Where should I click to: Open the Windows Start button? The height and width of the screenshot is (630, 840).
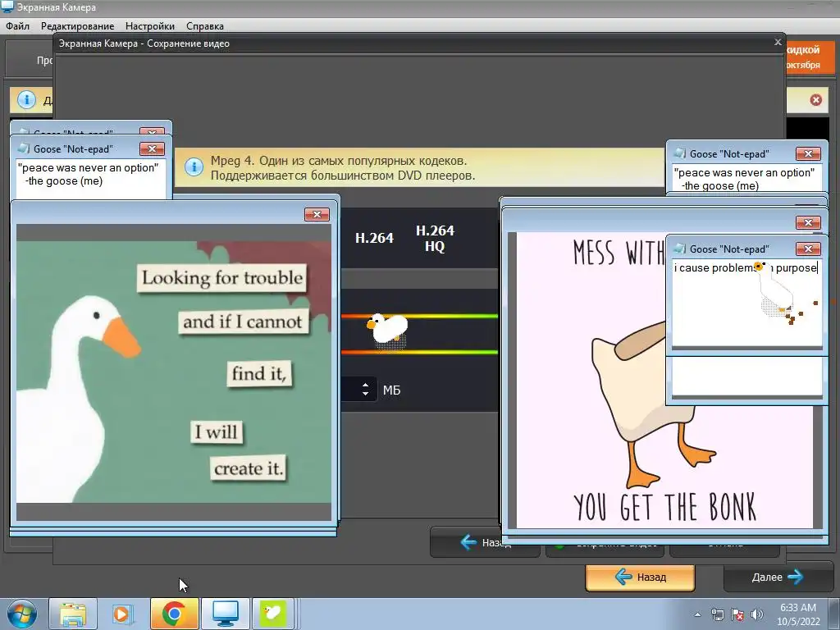click(x=21, y=614)
